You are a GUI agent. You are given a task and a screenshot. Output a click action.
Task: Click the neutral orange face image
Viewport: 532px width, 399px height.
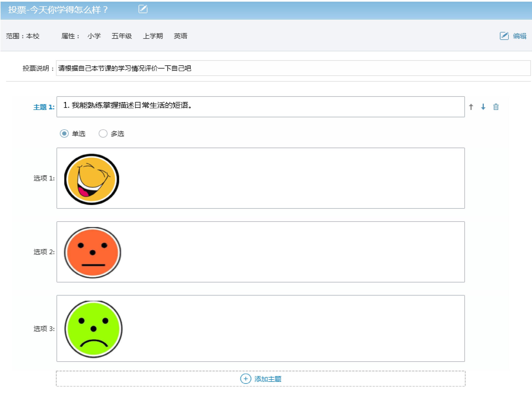92,253
